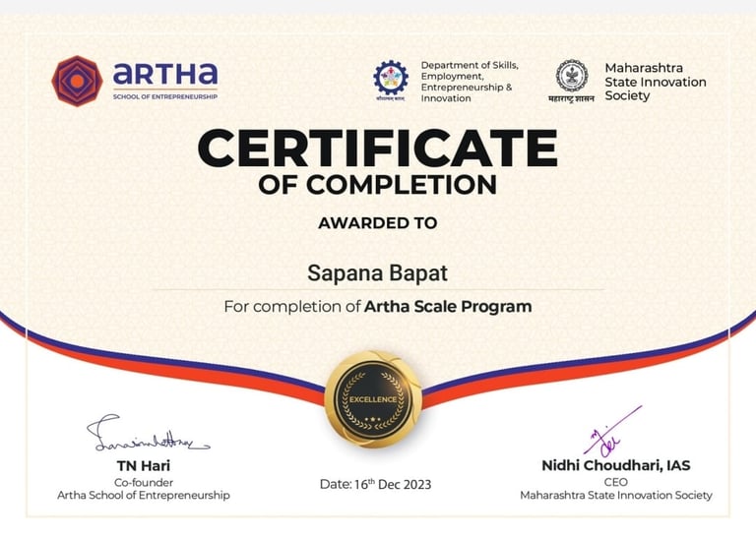Click 'Department of Skills, Employment, Entrepreneurship & Innovation' text
756x538 pixels.
pos(470,82)
